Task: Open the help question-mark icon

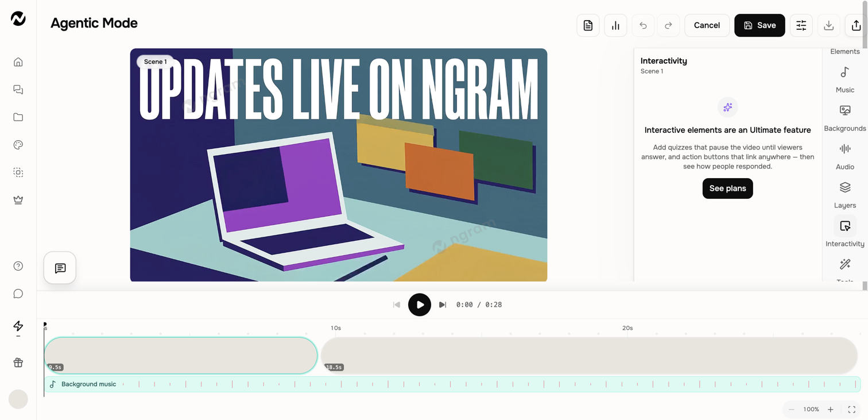Action: click(x=18, y=266)
